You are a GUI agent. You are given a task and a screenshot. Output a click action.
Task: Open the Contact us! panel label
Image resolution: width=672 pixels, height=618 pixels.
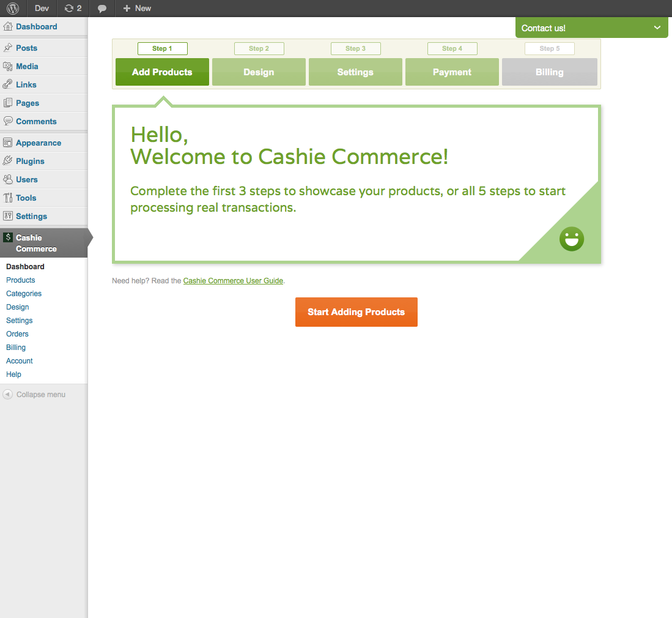(543, 28)
